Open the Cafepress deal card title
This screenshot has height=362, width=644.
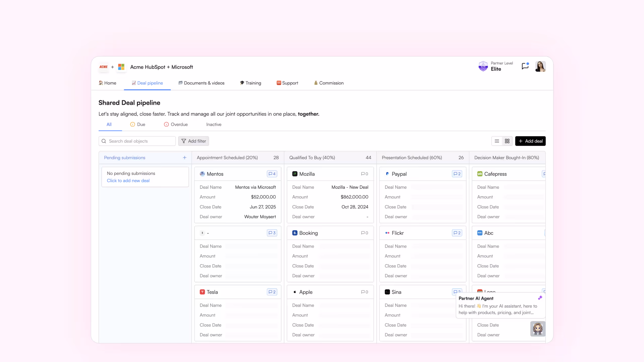[x=495, y=174]
